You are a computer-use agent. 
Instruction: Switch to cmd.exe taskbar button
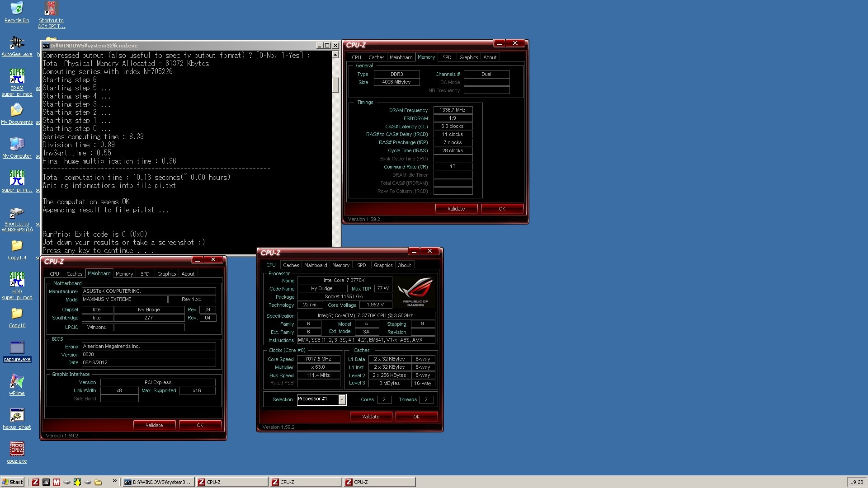(158, 482)
